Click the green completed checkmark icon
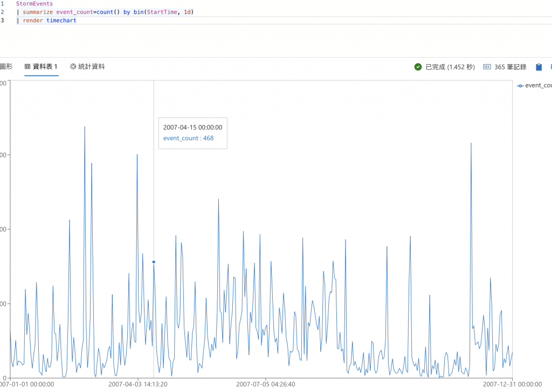 418,67
